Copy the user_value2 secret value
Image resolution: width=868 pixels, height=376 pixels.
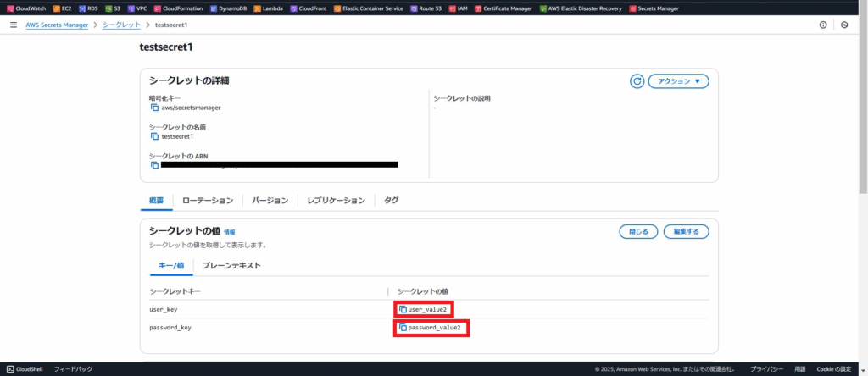[403, 310]
